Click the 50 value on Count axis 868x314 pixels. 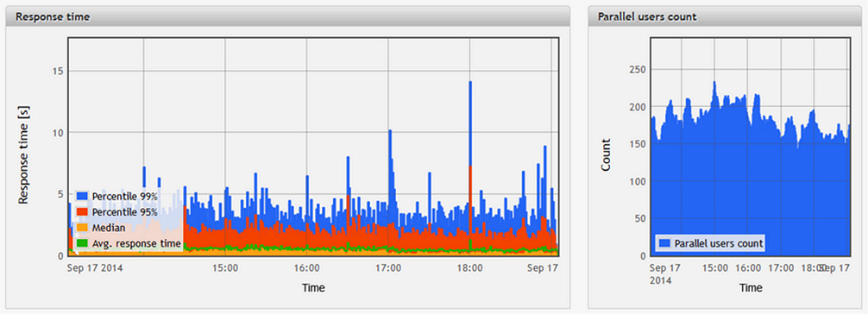[640, 219]
